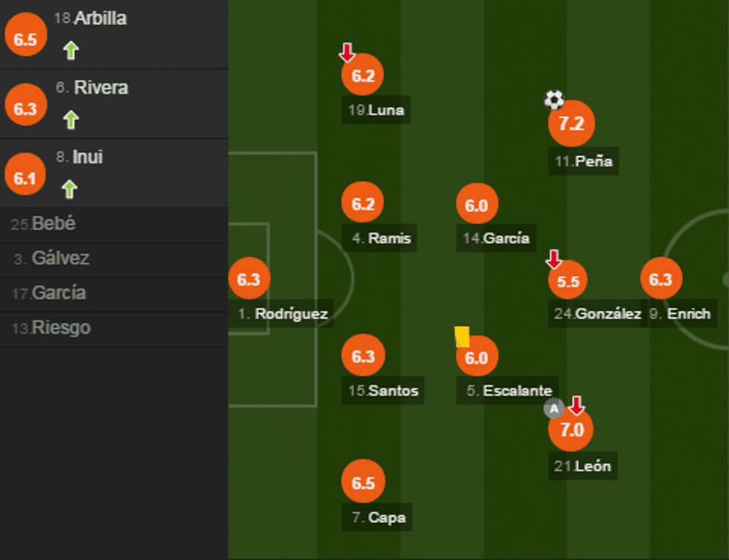The width and height of the screenshot is (729, 560).
Task: Open Arbilla's 6.5 rating in the substitutes list
Action: click(x=25, y=40)
